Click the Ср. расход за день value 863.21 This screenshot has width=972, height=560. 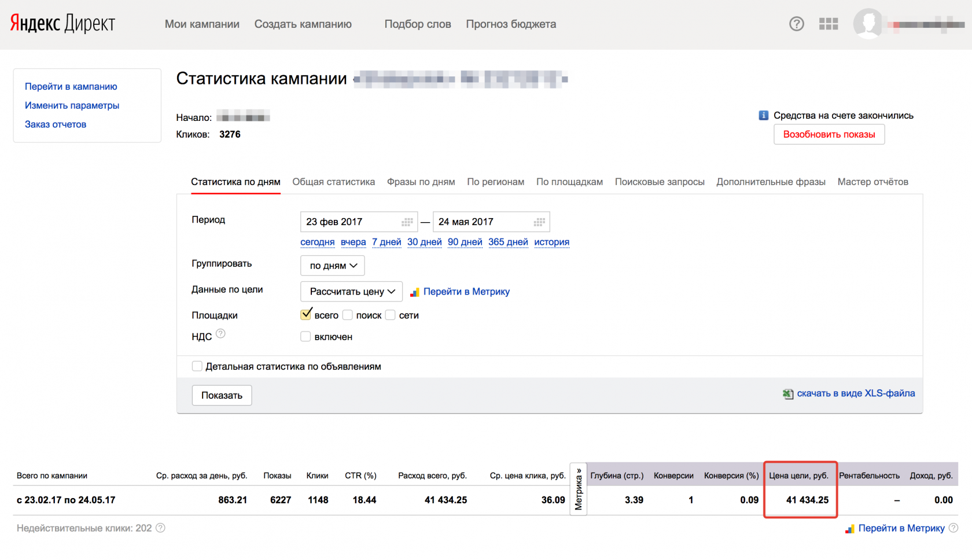click(233, 500)
